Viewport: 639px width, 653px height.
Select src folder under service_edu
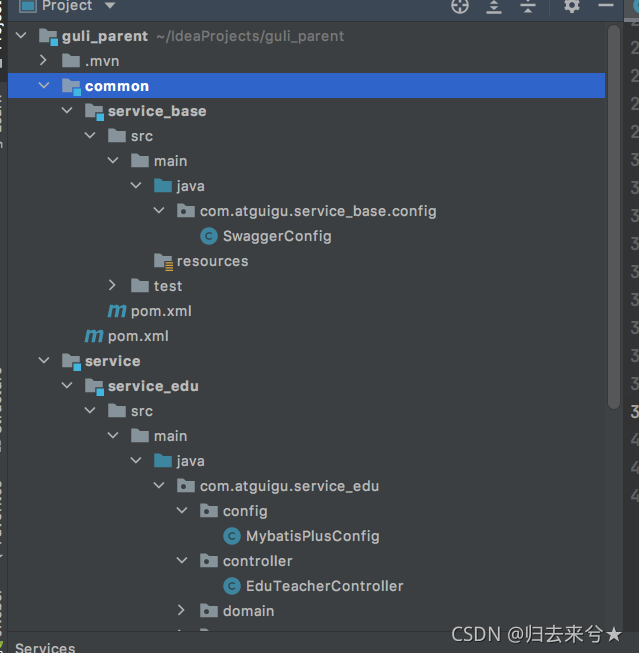[x=142, y=411]
